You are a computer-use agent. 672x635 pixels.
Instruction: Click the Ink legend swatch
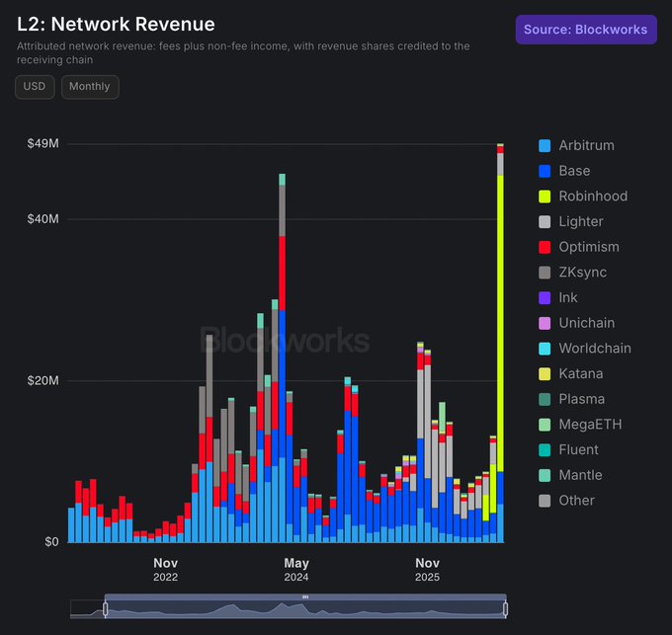tap(545, 297)
